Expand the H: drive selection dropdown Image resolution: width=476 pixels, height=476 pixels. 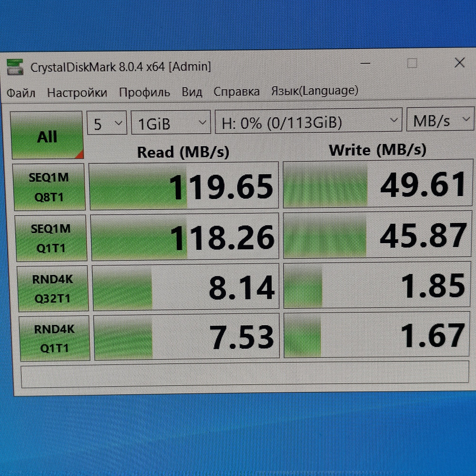308,120
